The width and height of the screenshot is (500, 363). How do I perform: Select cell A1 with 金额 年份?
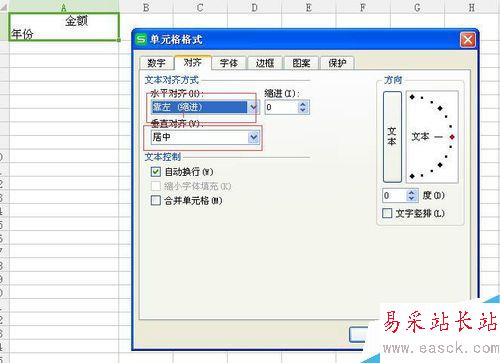click(x=64, y=27)
